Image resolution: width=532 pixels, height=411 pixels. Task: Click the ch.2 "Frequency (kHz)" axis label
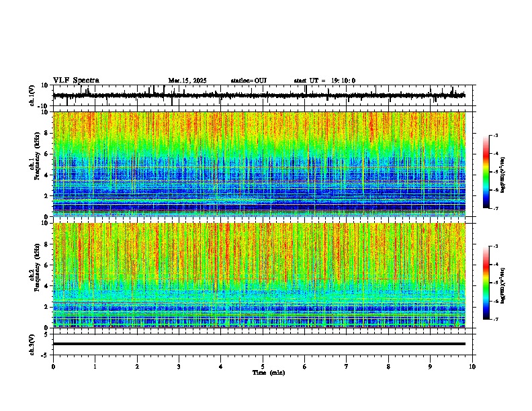(x=37, y=267)
